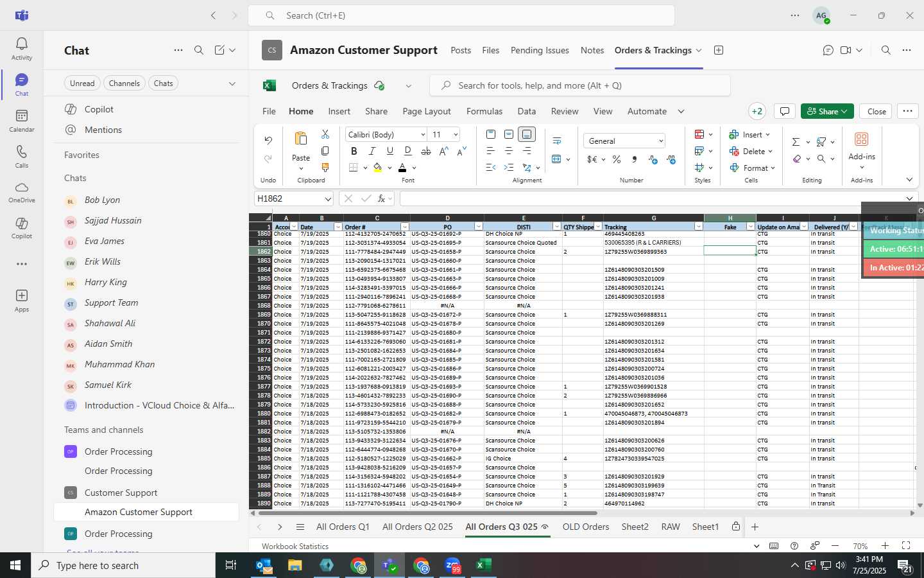
Task: Click the Close button for the workbook
Action: tap(877, 111)
